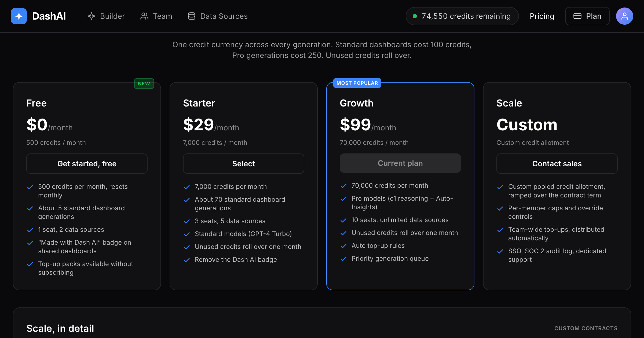Open the Pricing link
The width and height of the screenshot is (644, 338).
(542, 16)
